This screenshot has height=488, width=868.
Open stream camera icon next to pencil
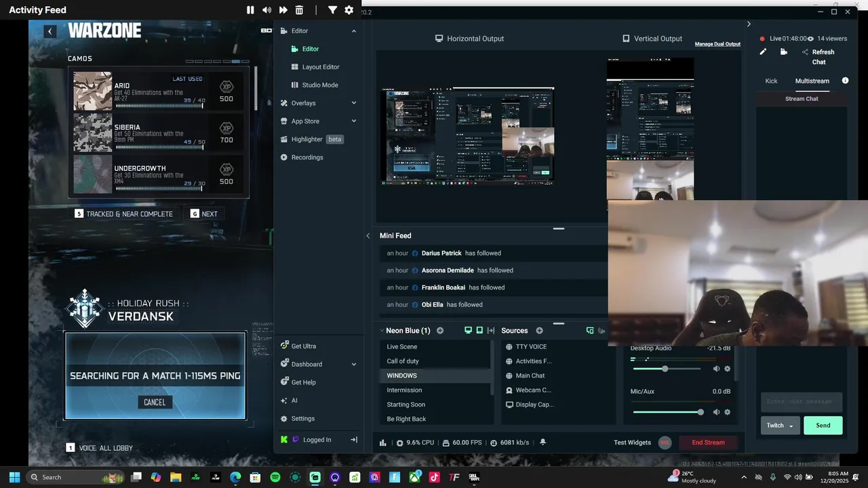pos(783,52)
